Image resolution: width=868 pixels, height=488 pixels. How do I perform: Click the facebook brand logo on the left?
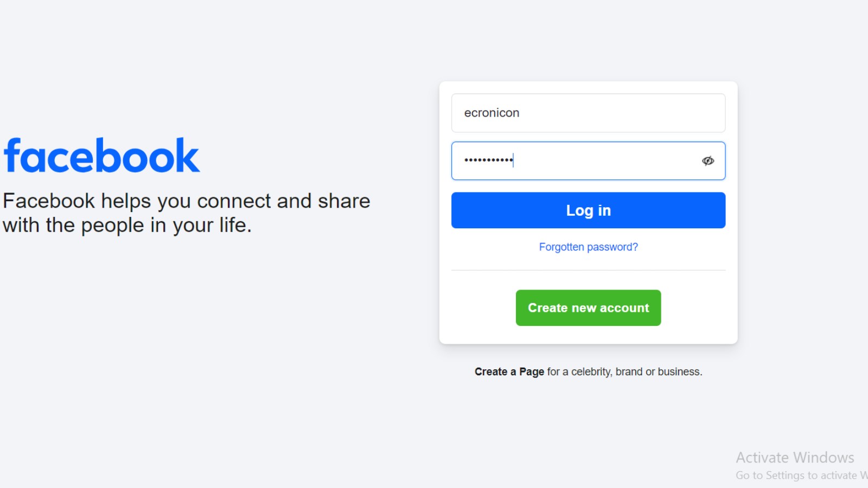(x=101, y=155)
